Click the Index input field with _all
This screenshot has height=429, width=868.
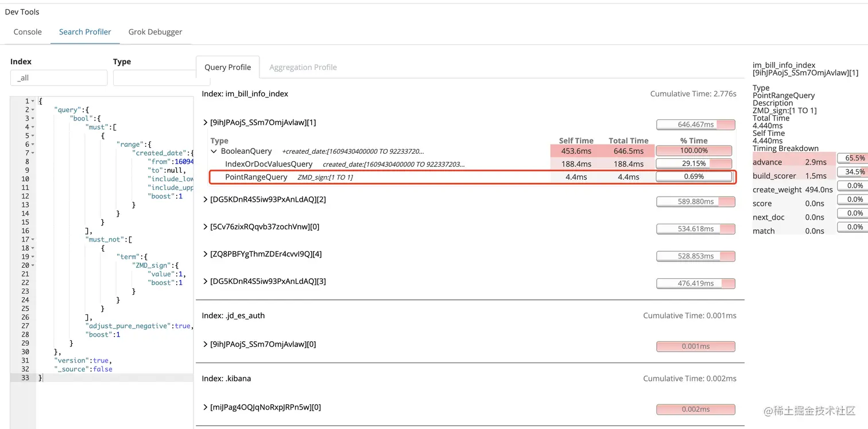(59, 78)
